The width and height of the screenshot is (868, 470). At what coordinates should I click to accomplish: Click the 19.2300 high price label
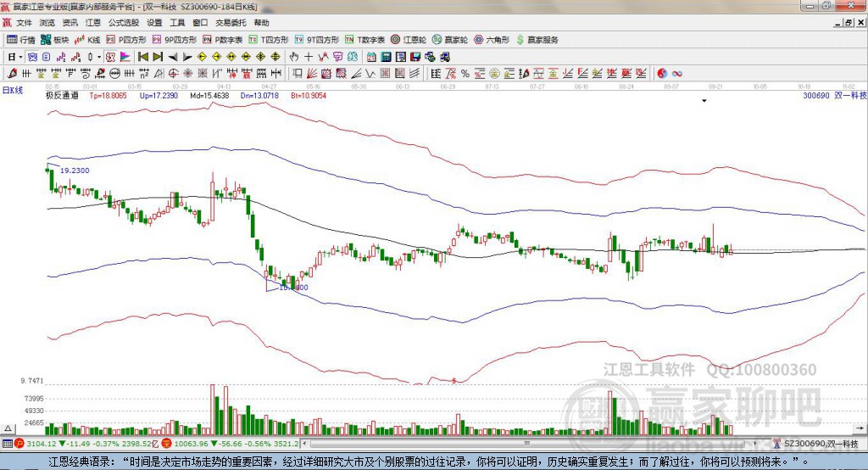point(75,171)
